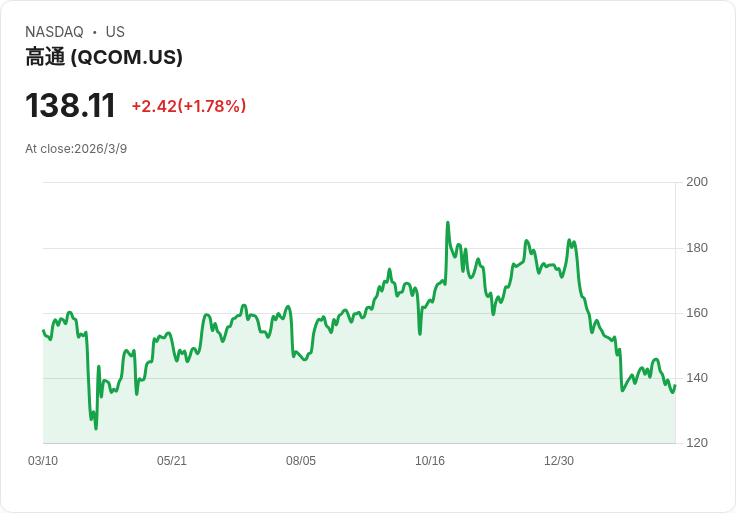Select the 08/05 date on x-axis
The width and height of the screenshot is (736, 513).
[x=301, y=461]
